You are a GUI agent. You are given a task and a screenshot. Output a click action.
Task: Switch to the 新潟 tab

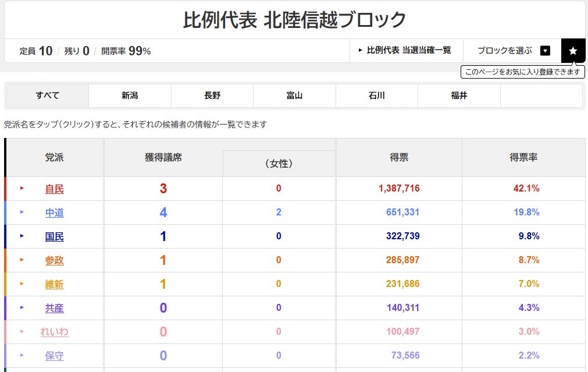pos(130,95)
